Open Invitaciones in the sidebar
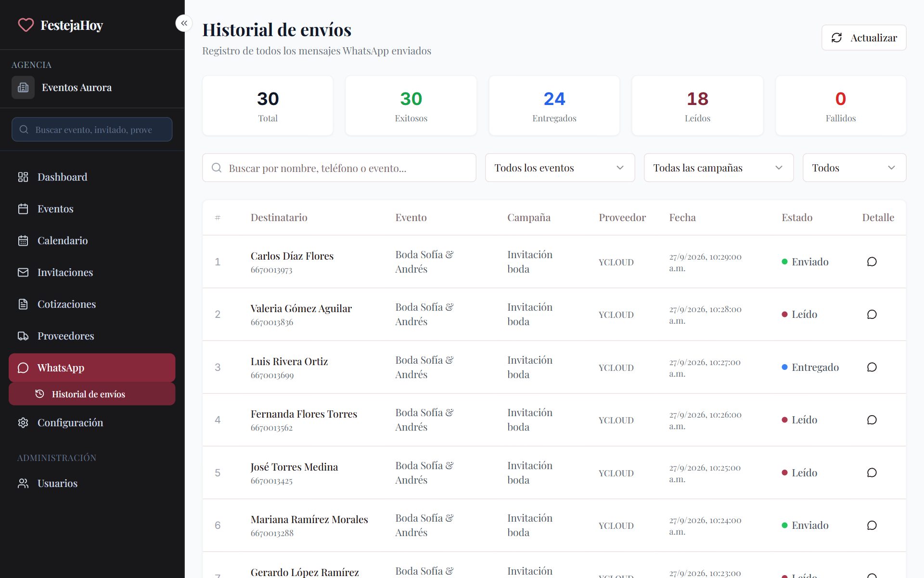The height and width of the screenshot is (578, 924). pos(92,273)
